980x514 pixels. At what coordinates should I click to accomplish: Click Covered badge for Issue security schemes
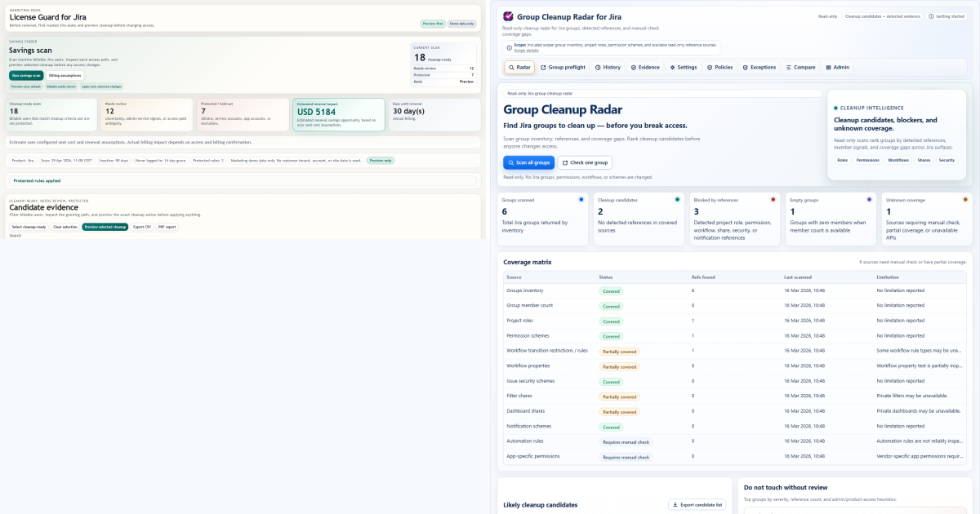tap(611, 381)
